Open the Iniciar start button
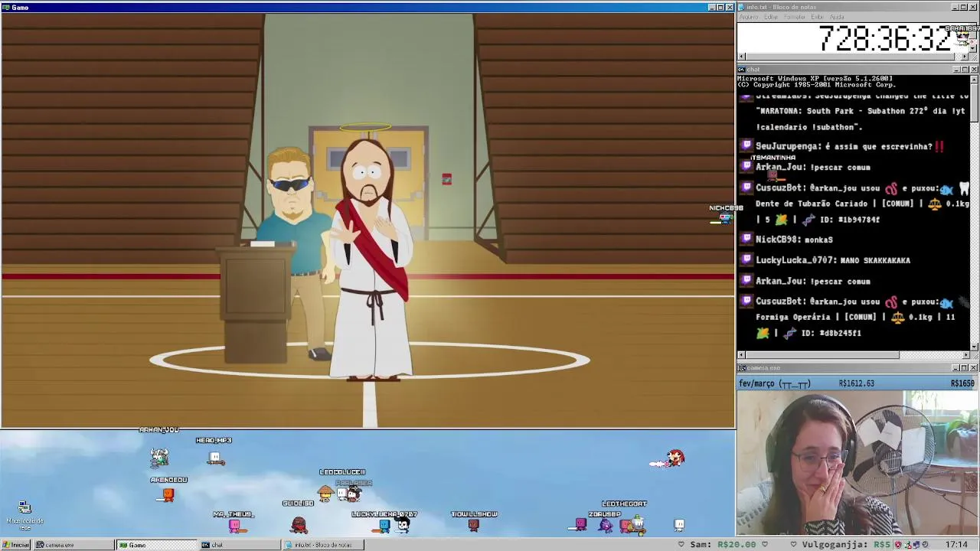 pyautogui.click(x=16, y=545)
